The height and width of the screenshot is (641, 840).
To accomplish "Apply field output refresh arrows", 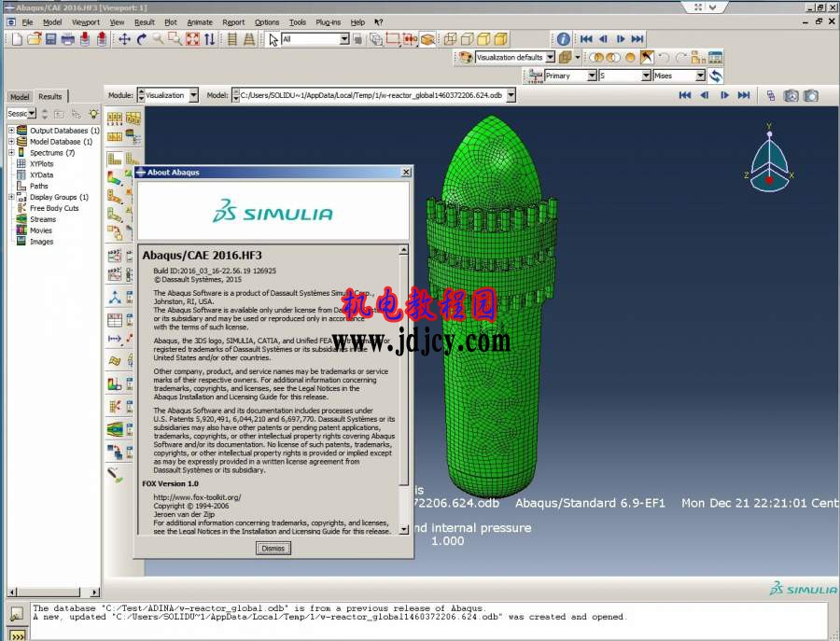I will pos(716,76).
